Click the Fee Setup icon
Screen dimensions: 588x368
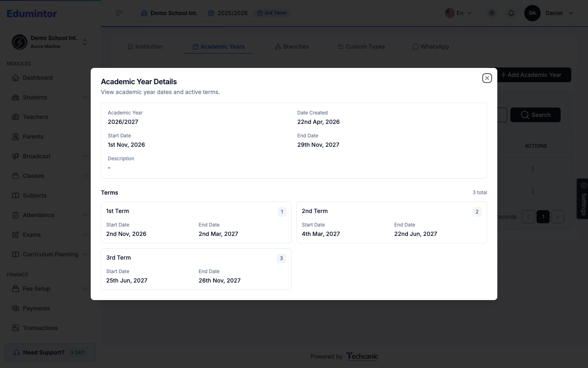[x=16, y=289]
